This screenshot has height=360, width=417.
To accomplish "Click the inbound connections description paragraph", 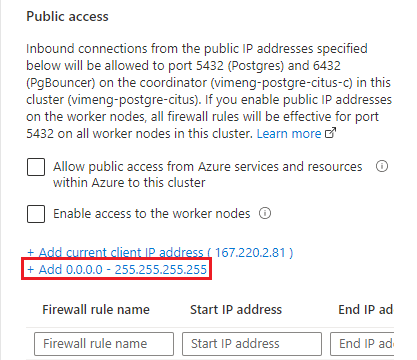I will [209, 91].
